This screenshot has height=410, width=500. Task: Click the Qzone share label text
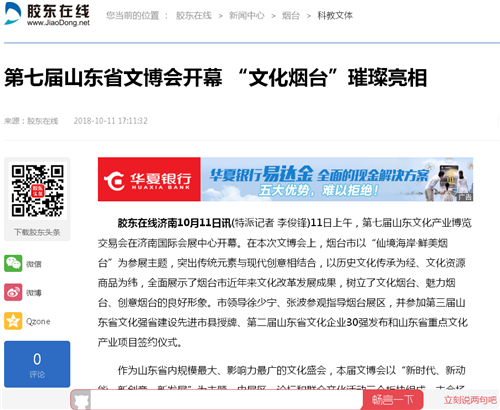click(x=38, y=322)
